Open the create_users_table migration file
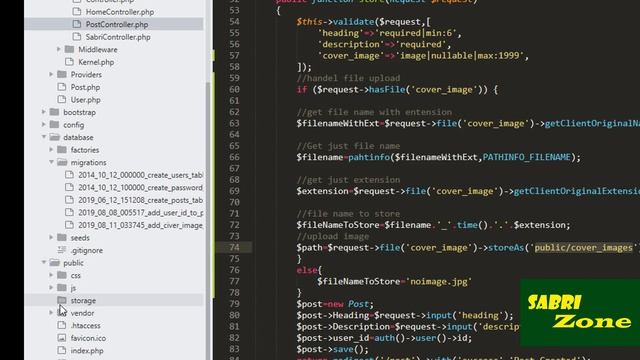 pos(140,175)
